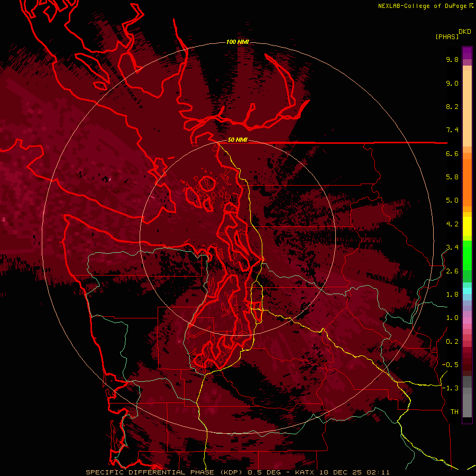This screenshot has height=476, width=476.
Task: Click the 50 NMI range ring label
Action: click(237, 140)
